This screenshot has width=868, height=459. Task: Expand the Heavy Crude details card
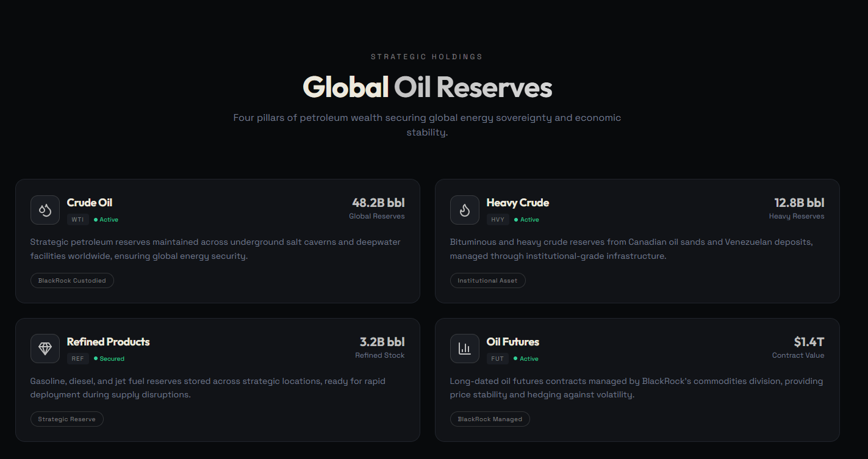(637, 241)
